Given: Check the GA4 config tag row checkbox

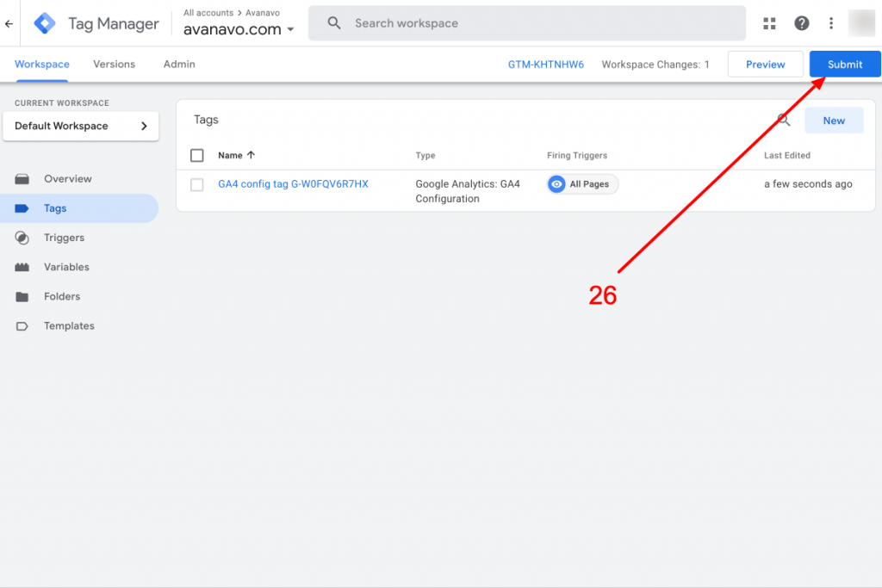Looking at the screenshot, I should coord(197,184).
